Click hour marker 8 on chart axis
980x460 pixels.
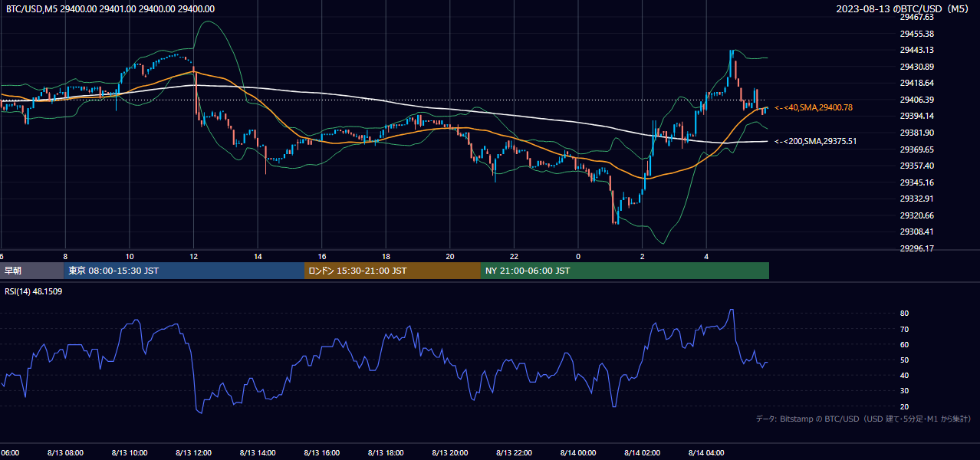(65, 256)
